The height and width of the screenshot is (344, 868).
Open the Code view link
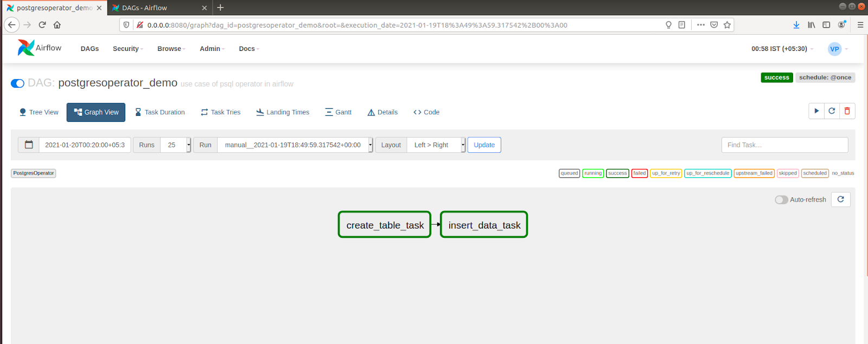pos(426,112)
